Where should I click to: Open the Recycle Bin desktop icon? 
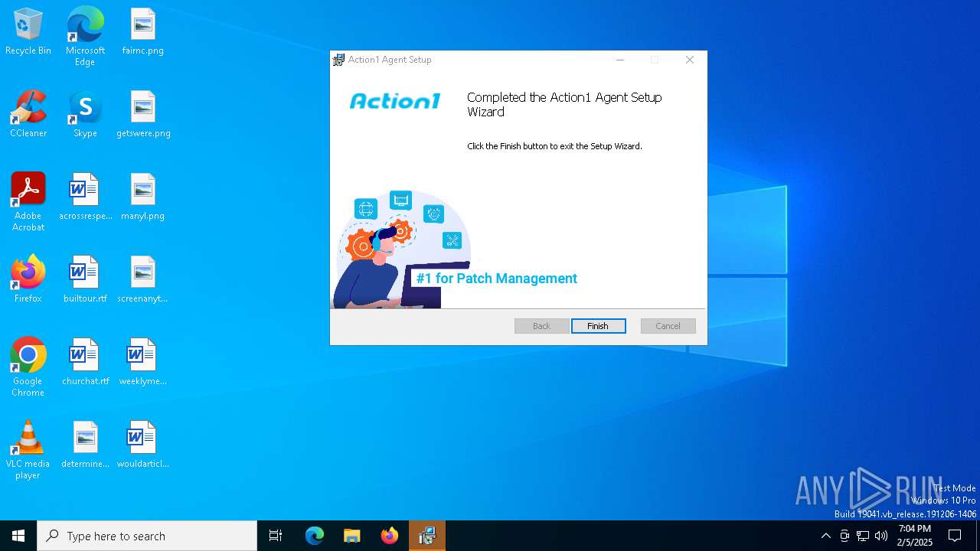coord(28,32)
